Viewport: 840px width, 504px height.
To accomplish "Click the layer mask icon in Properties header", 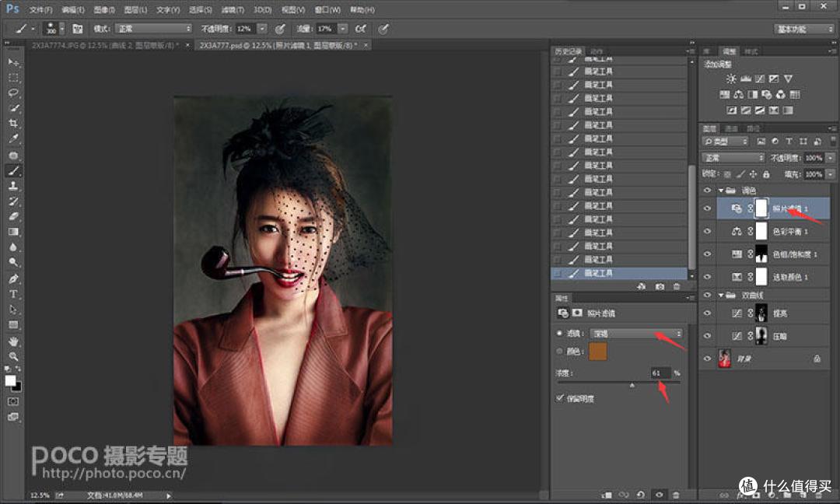I will coord(577,313).
